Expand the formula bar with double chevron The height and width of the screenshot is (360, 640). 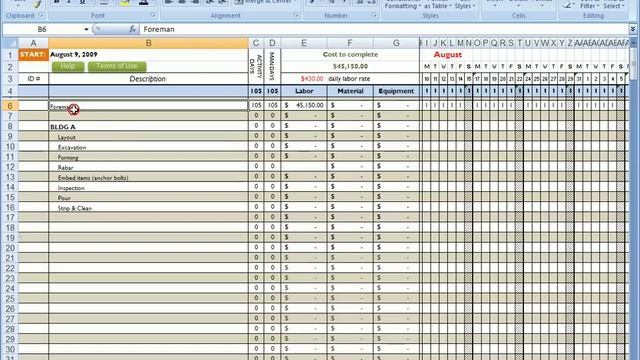[633, 29]
